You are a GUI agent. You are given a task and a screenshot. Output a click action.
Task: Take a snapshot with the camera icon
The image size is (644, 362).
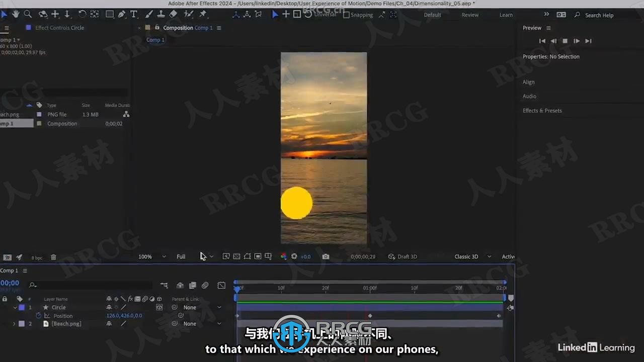tap(326, 256)
